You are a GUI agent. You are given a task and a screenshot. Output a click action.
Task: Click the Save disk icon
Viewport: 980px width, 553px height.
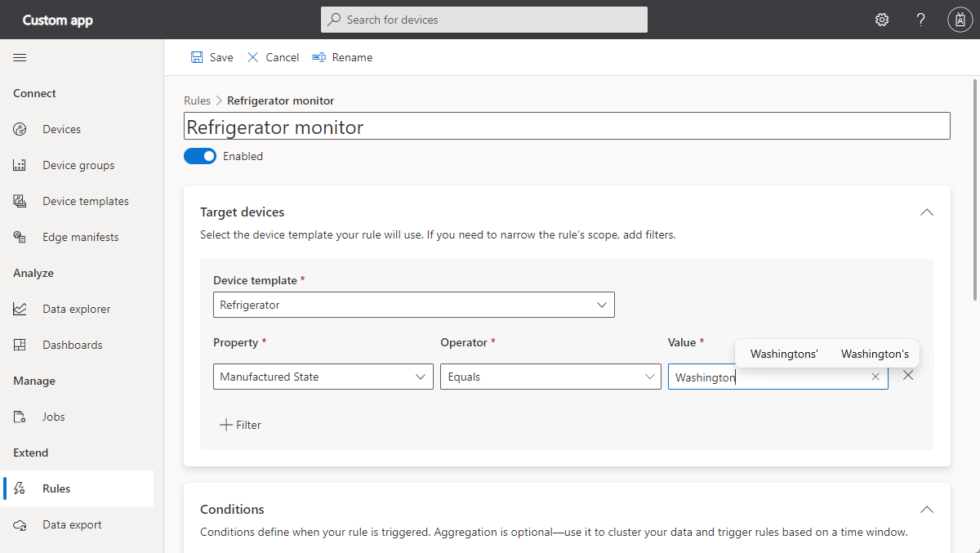197,57
